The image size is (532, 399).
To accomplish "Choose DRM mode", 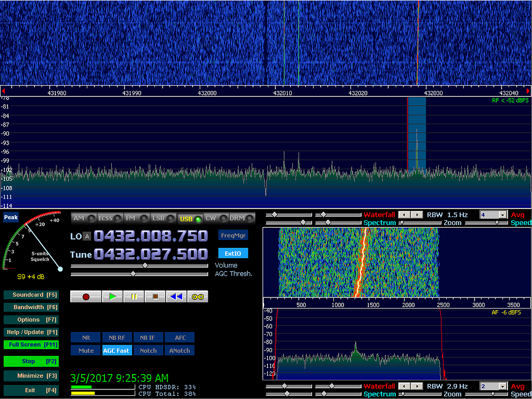I will click(242, 218).
